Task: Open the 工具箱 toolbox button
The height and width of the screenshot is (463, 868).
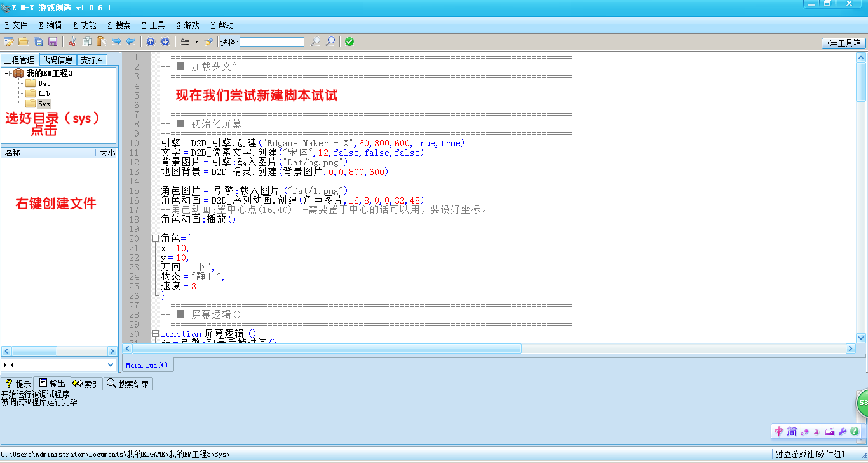Action: pos(844,43)
